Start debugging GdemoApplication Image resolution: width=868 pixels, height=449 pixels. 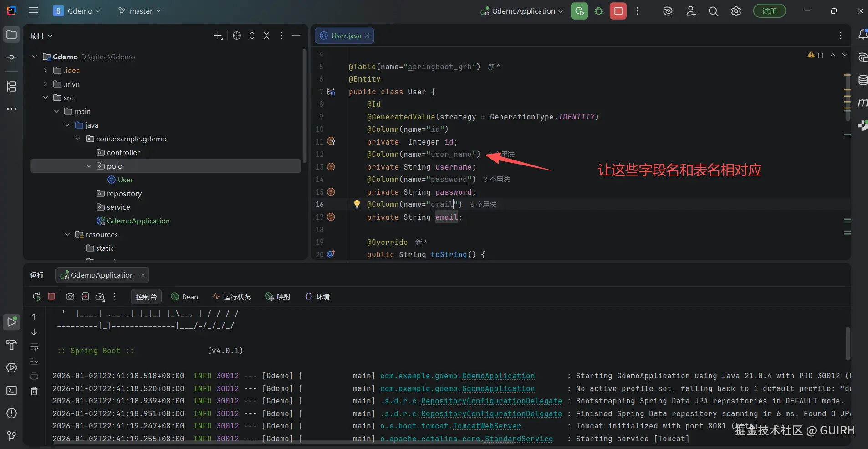pyautogui.click(x=599, y=11)
